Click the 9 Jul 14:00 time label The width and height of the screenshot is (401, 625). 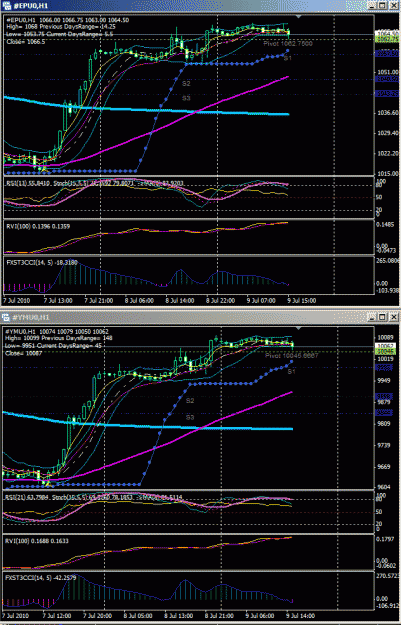coord(302,616)
